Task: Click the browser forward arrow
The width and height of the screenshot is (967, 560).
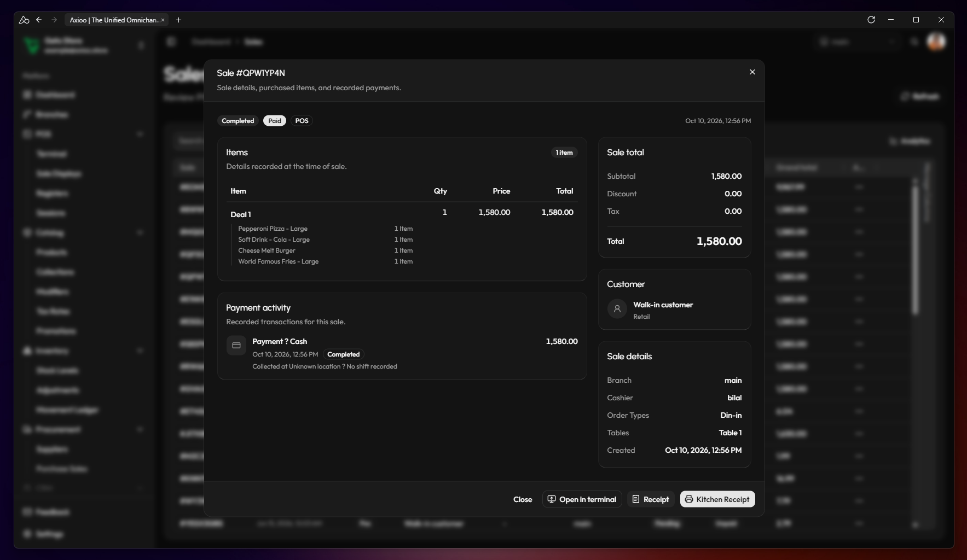Action: pos(54,20)
